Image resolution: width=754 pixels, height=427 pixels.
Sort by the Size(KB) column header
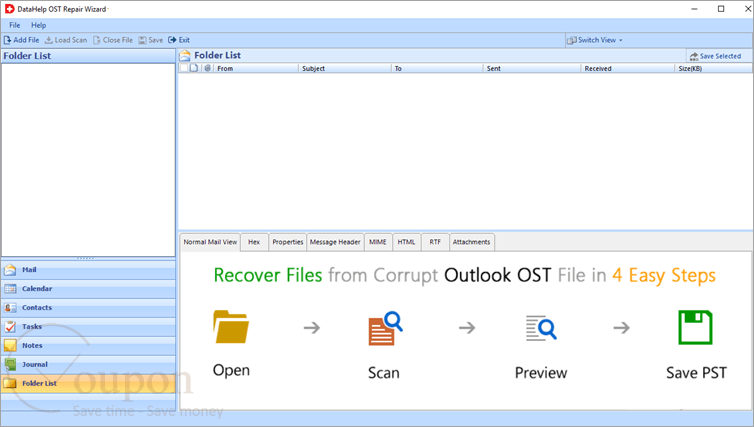713,68
